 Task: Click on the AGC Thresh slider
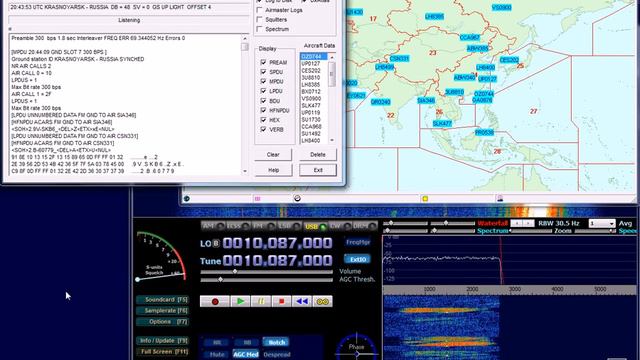tap(267, 280)
